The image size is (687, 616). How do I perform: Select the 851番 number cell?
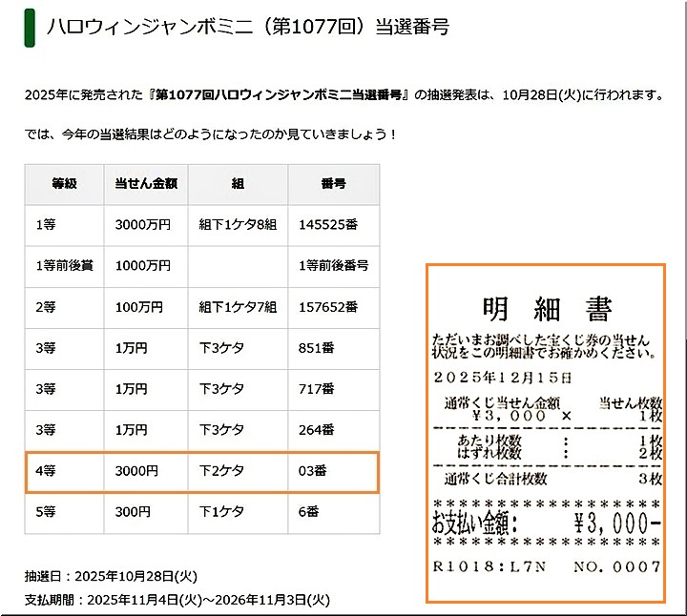316,348
